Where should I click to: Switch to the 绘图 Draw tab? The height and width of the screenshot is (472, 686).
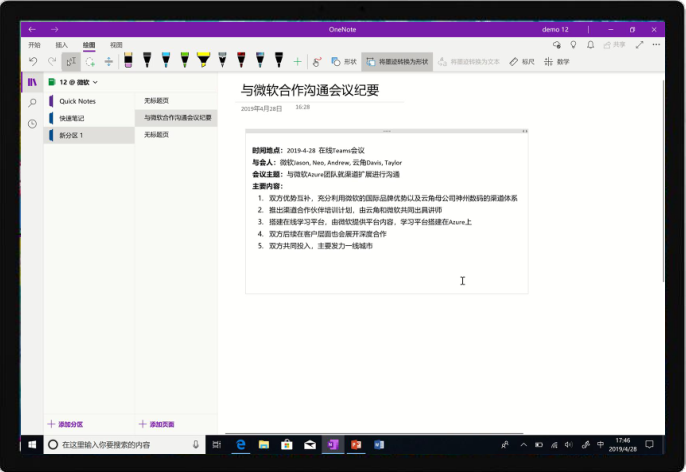pos(89,45)
